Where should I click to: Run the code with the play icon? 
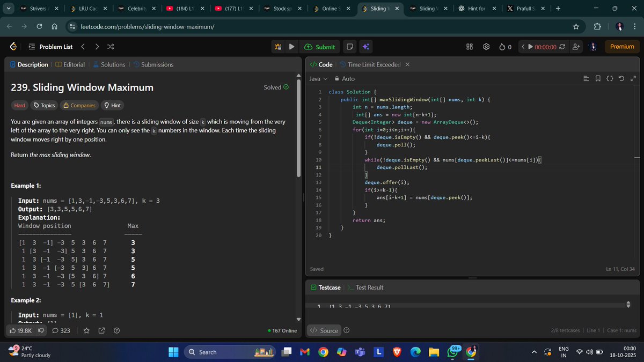point(291,47)
